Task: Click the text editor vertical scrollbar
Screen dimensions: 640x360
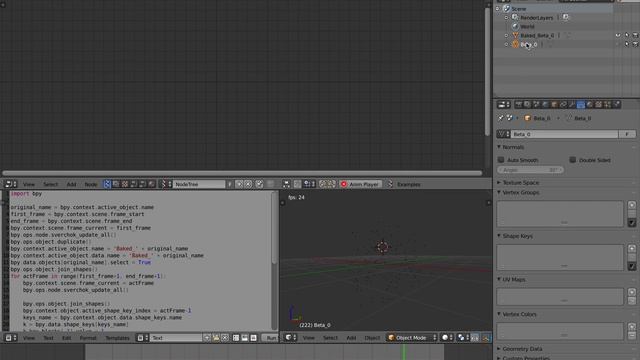Action: point(274,229)
